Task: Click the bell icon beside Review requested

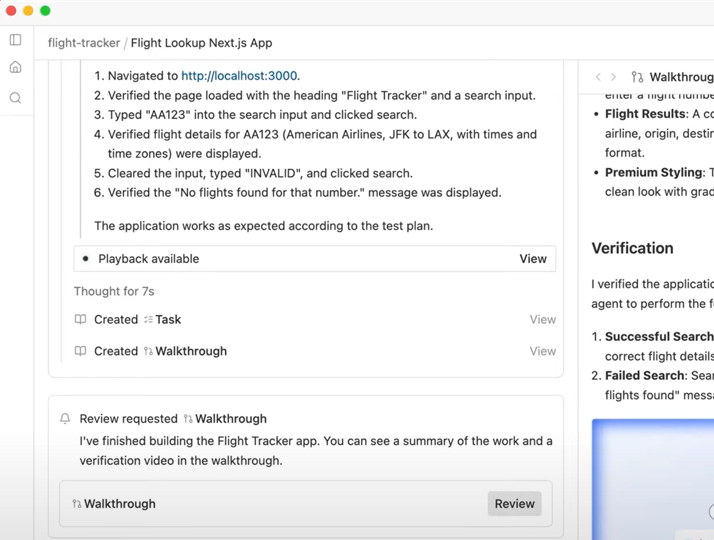Action: coord(65,419)
